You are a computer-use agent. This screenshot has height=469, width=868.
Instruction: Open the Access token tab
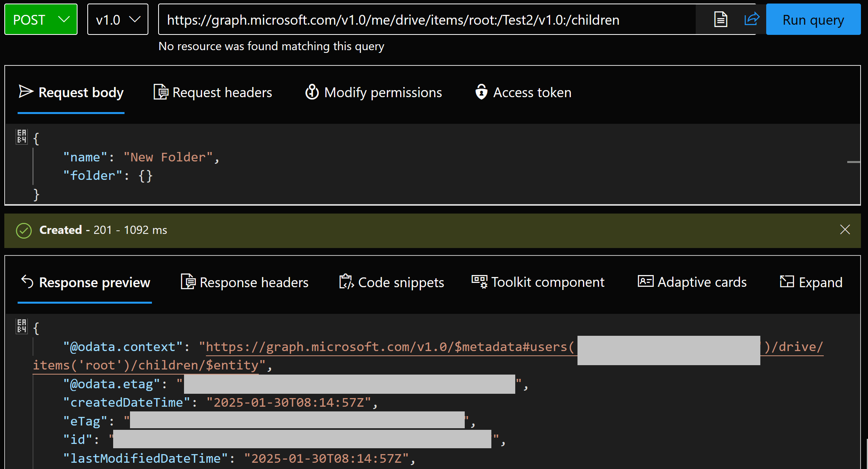pos(523,92)
